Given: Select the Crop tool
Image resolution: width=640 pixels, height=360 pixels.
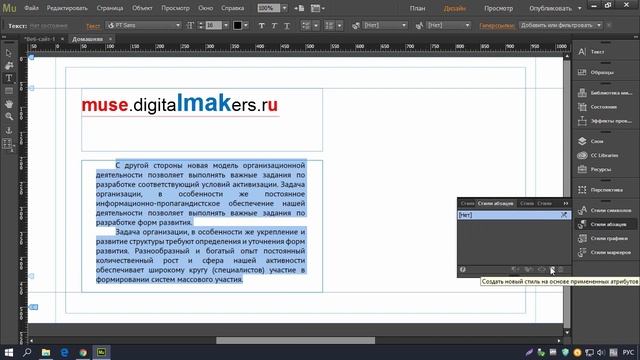Looking at the screenshot, I should click(x=9, y=66).
